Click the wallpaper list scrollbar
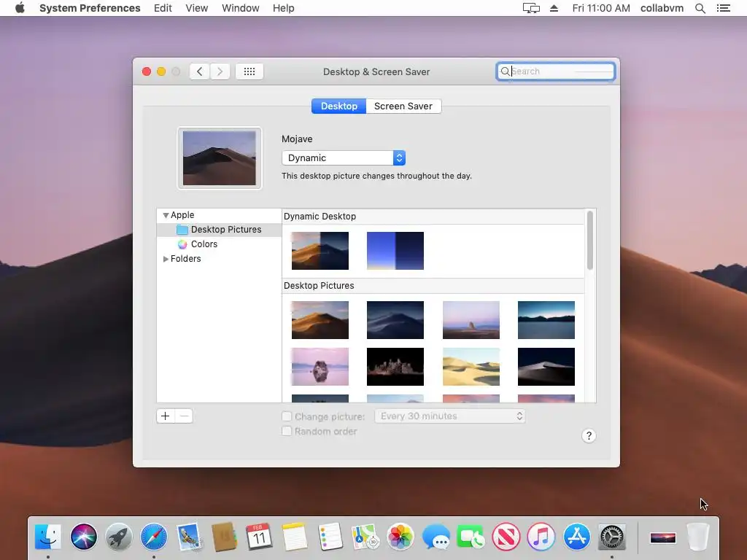The height and width of the screenshot is (560, 747). 589,241
